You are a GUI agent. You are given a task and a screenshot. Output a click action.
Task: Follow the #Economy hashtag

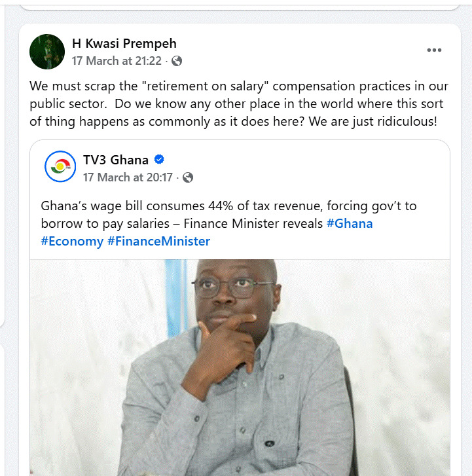(72, 241)
